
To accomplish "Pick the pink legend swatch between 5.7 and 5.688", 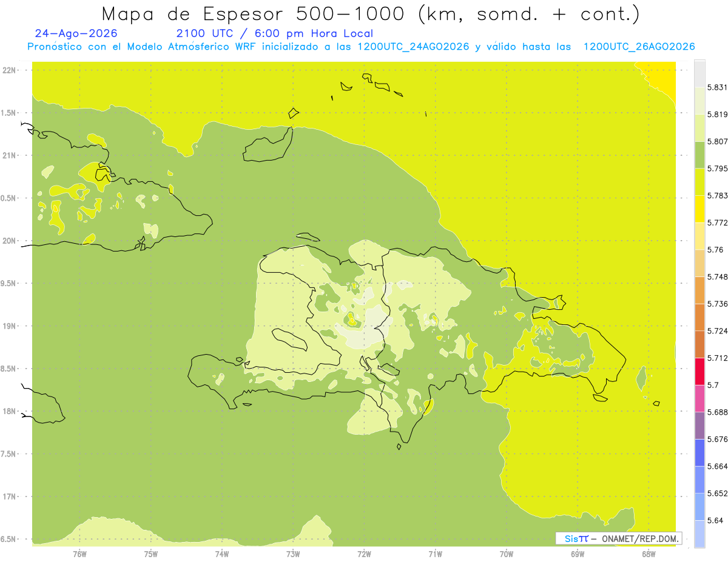I will [x=699, y=398].
